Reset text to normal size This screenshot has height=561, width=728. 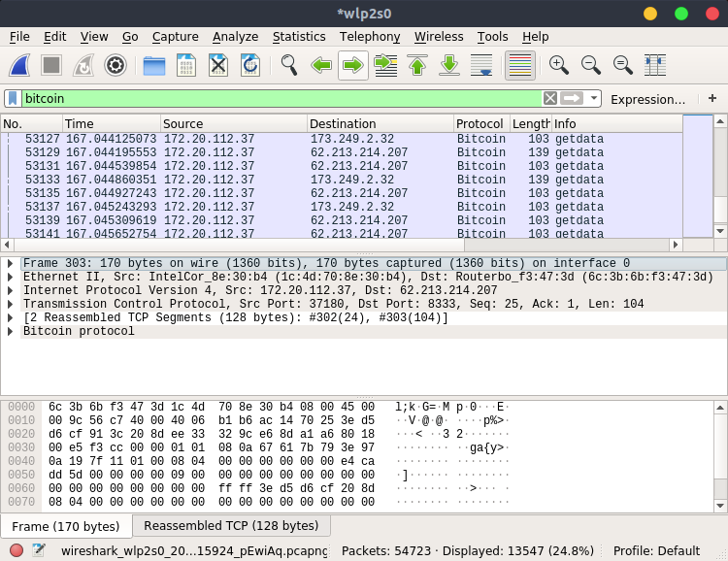(x=622, y=65)
